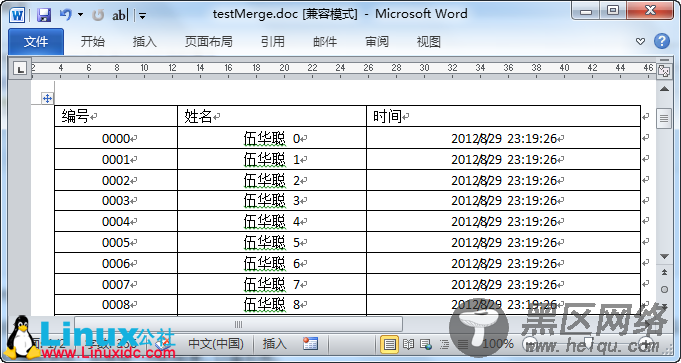Image resolution: width=681 pixels, height=363 pixels.
Task: Toggle the ruler with the View Ruler button
Action: (x=664, y=71)
